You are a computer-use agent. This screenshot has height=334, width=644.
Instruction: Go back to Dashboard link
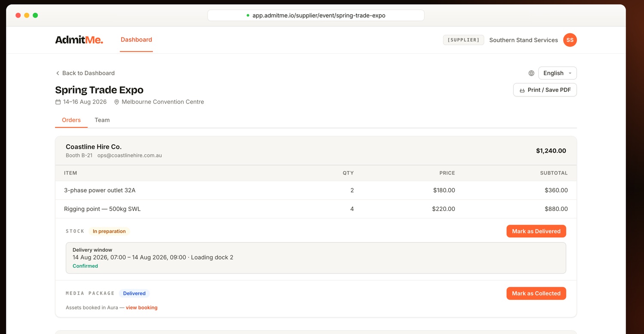pyautogui.click(x=85, y=73)
